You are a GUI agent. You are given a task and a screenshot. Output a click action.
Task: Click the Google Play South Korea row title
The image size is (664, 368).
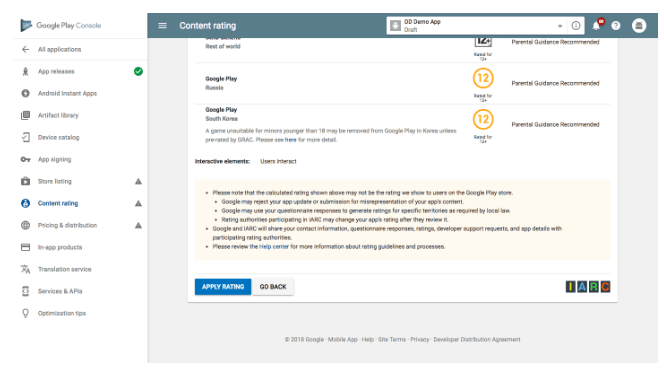click(x=221, y=110)
